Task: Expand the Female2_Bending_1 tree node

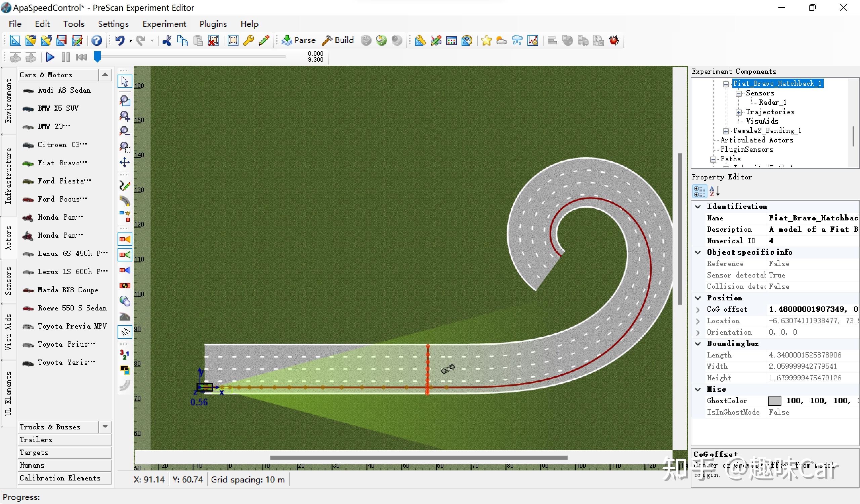Action: click(726, 131)
